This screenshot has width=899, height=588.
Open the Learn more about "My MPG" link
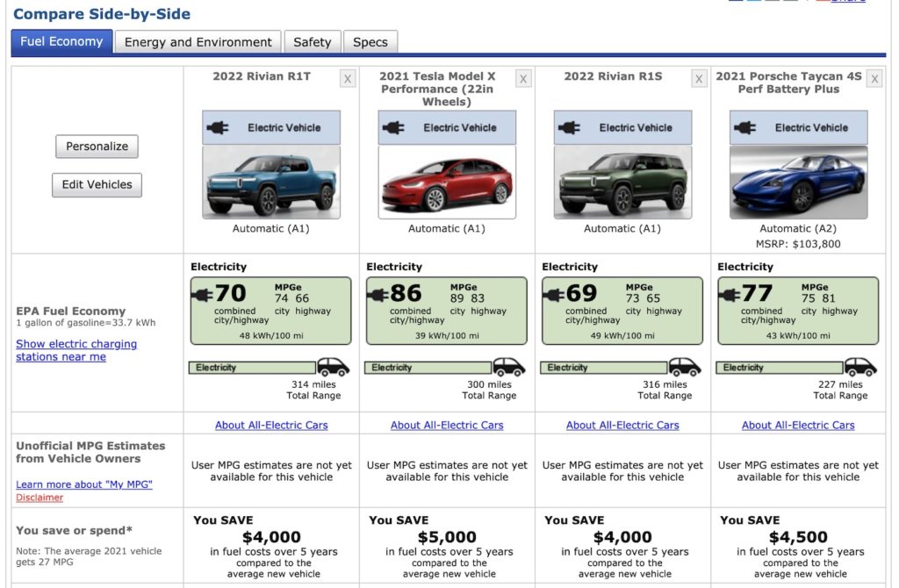pyautogui.click(x=84, y=484)
